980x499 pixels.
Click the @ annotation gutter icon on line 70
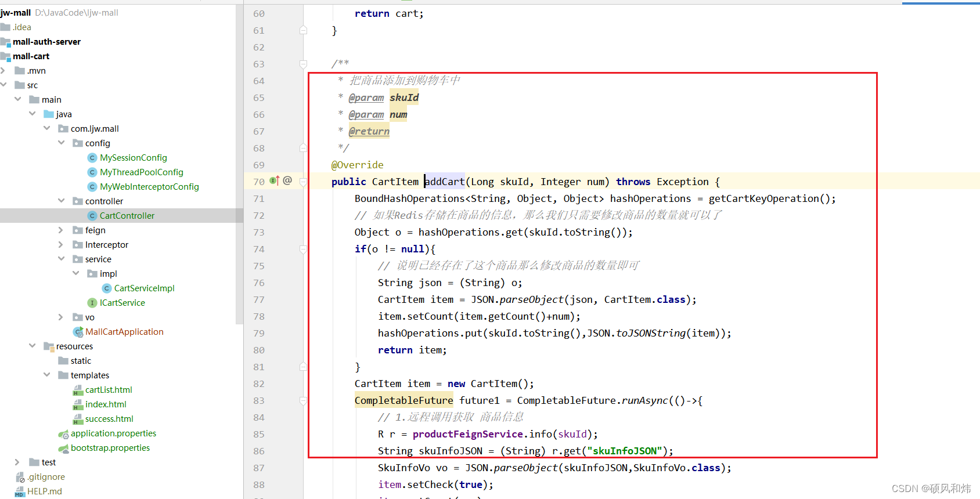pos(287,180)
